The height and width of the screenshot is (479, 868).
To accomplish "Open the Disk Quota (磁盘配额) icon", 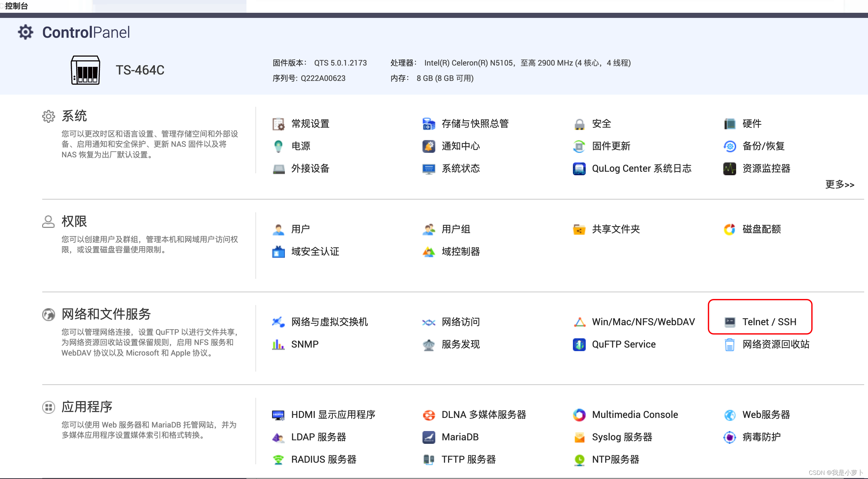I will point(729,229).
